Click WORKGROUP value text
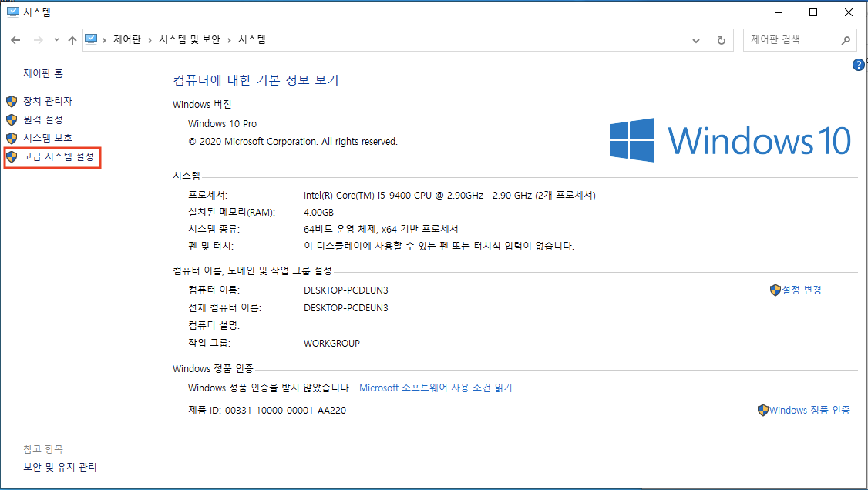The height and width of the screenshot is (490, 868). 331,343
